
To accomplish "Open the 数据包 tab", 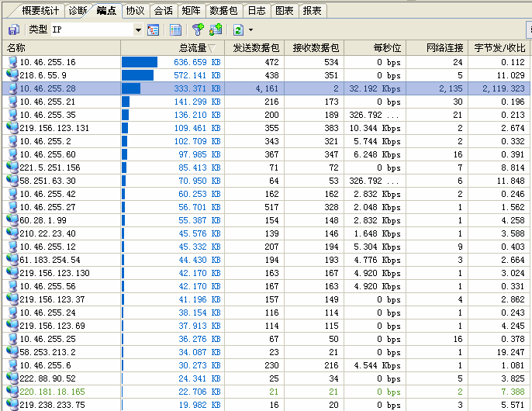I will 223,11.
